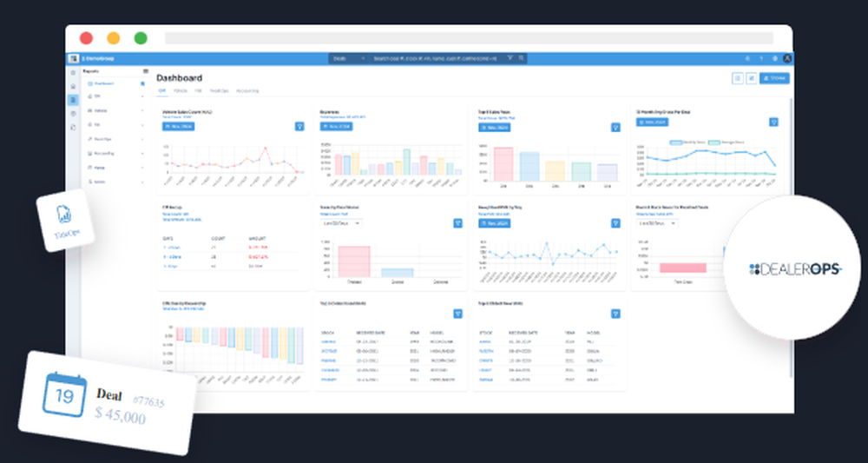Open the Last 30 Days dropdown on Deals By Status
868x463 pixels.
(x=341, y=223)
